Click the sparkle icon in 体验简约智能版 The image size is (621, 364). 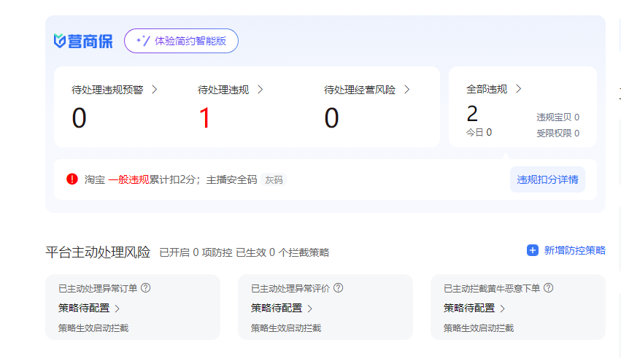tap(143, 41)
